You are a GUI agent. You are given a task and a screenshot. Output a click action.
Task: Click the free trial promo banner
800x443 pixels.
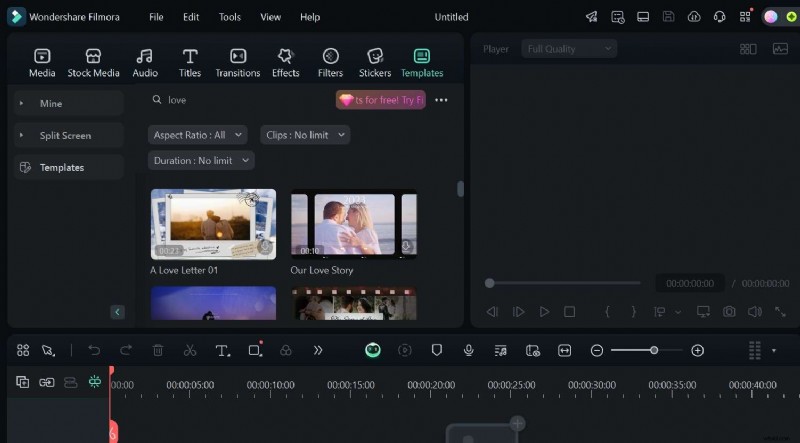(381, 100)
